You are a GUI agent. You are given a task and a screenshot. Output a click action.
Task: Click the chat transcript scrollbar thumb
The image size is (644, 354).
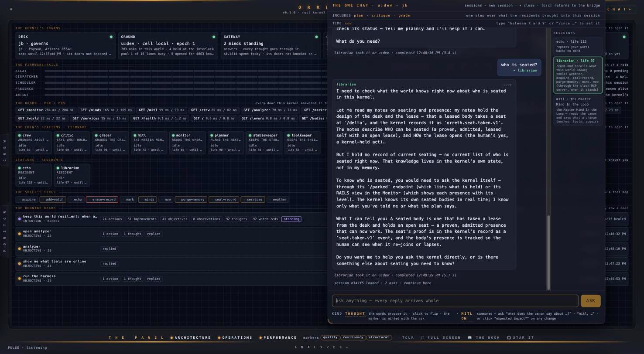pos(548,252)
